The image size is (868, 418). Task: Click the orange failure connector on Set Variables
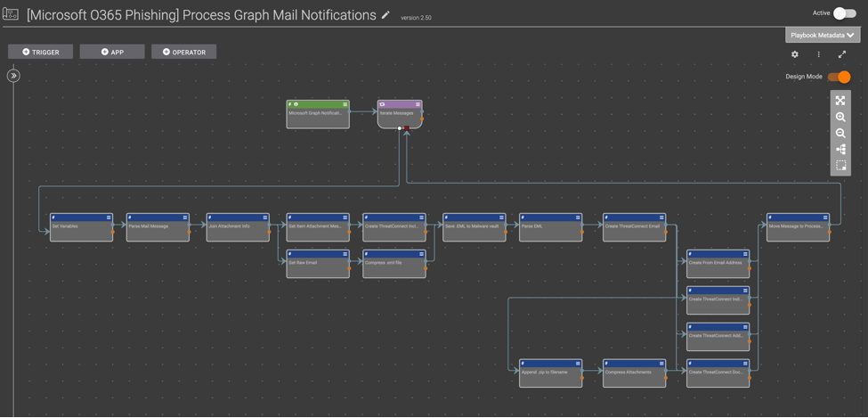[x=113, y=232]
